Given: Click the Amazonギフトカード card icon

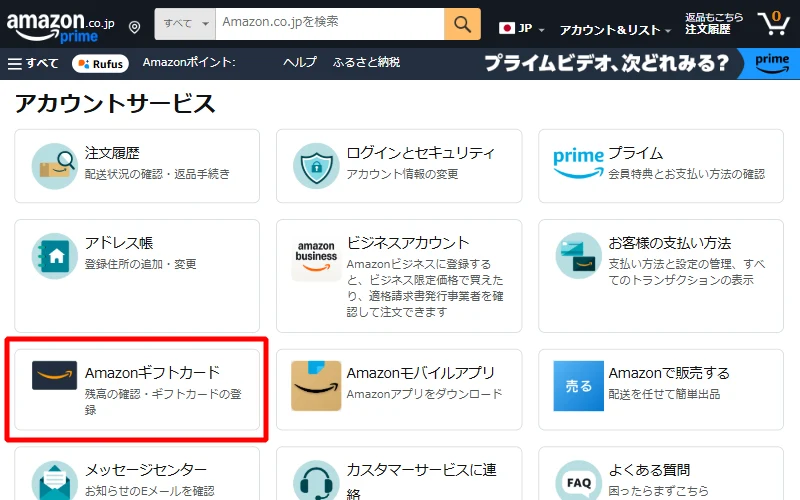Looking at the screenshot, I should (x=54, y=376).
